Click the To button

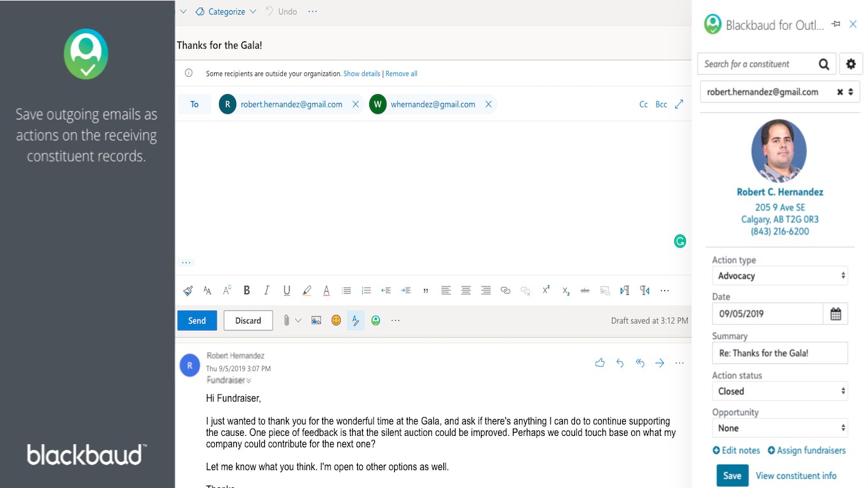tap(194, 104)
